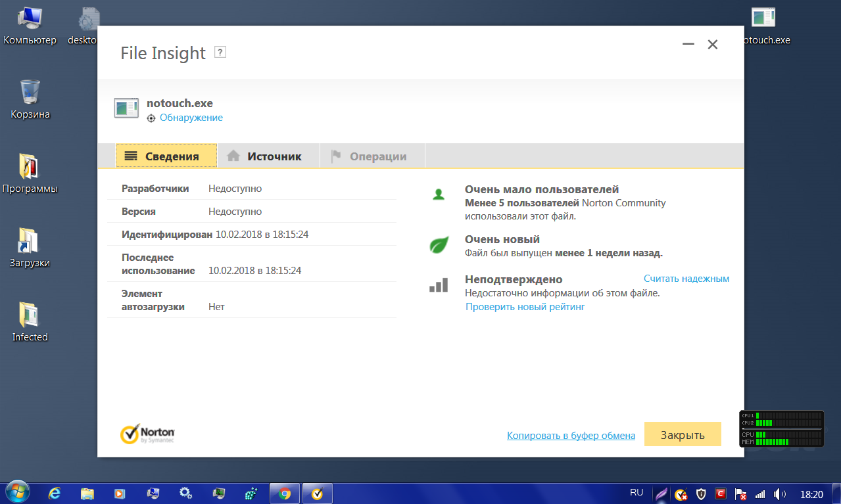Select the Операции tab
The width and height of the screenshot is (841, 504).
(372, 156)
